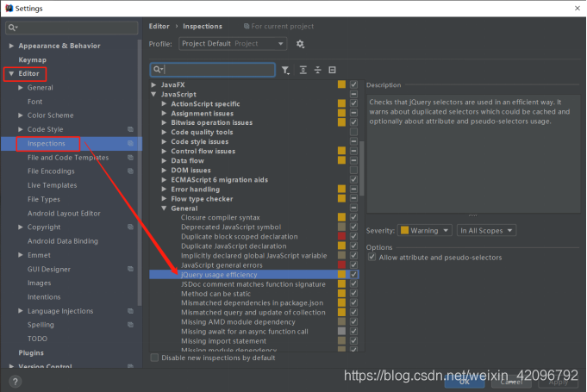Expand the Color Scheme node

21,115
